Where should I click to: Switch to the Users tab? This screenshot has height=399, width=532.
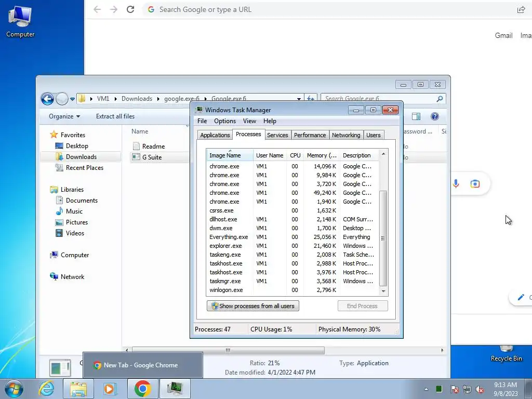click(373, 135)
